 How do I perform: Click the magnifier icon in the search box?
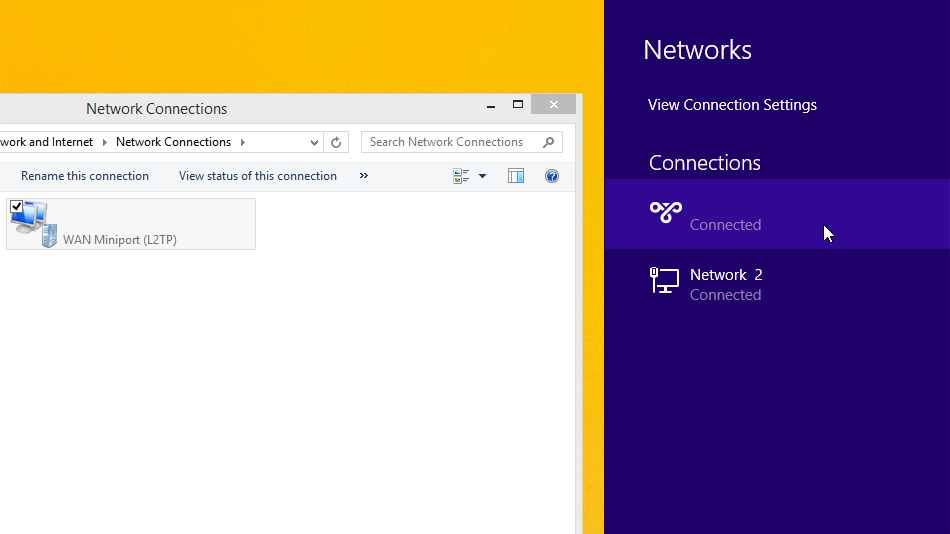click(548, 142)
